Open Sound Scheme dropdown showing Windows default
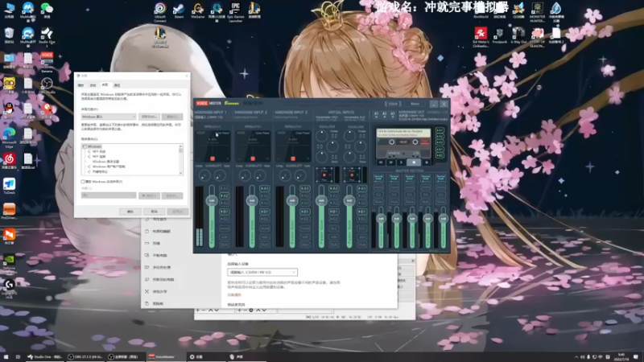644x362 pixels. click(109, 117)
